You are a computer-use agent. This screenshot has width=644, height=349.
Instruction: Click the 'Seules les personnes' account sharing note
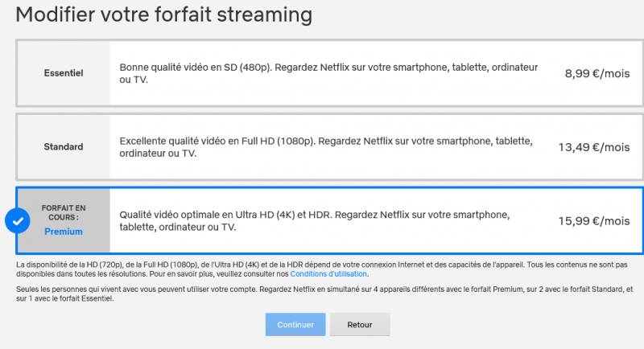tap(322, 294)
